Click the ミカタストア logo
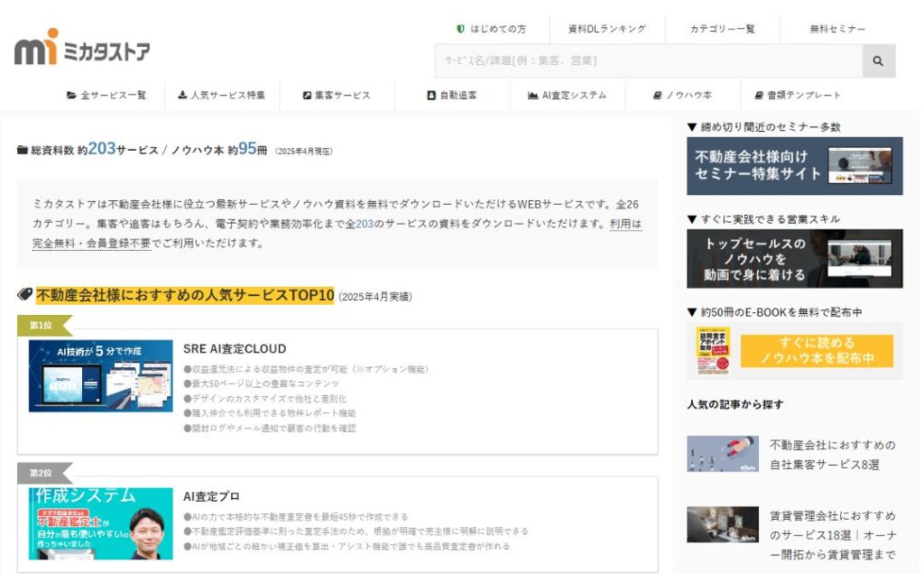 [82, 47]
